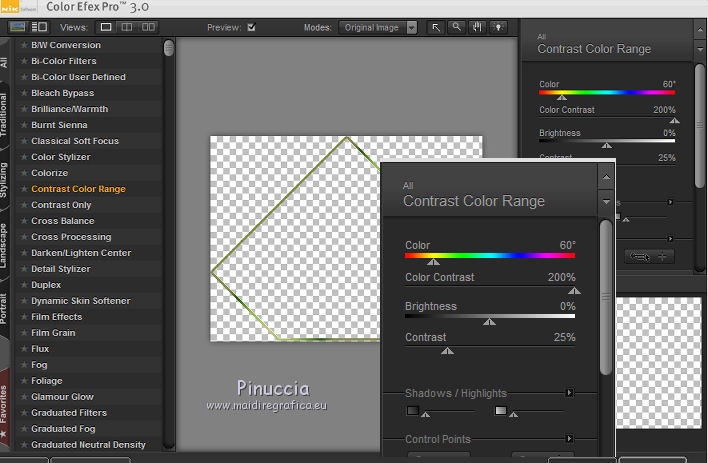Click the star beside Cross Processing
Viewport: 708px width, 463px height.
pos(24,237)
